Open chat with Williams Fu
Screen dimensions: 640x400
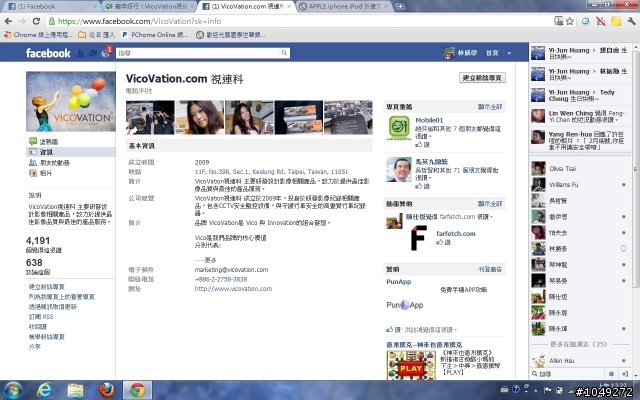(x=580, y=184)
